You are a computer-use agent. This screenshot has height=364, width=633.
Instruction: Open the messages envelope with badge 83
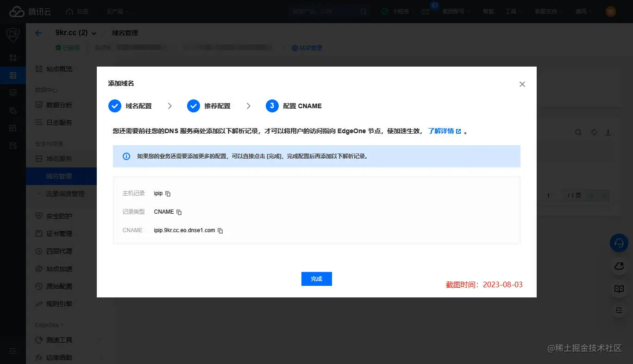[426, 12]
